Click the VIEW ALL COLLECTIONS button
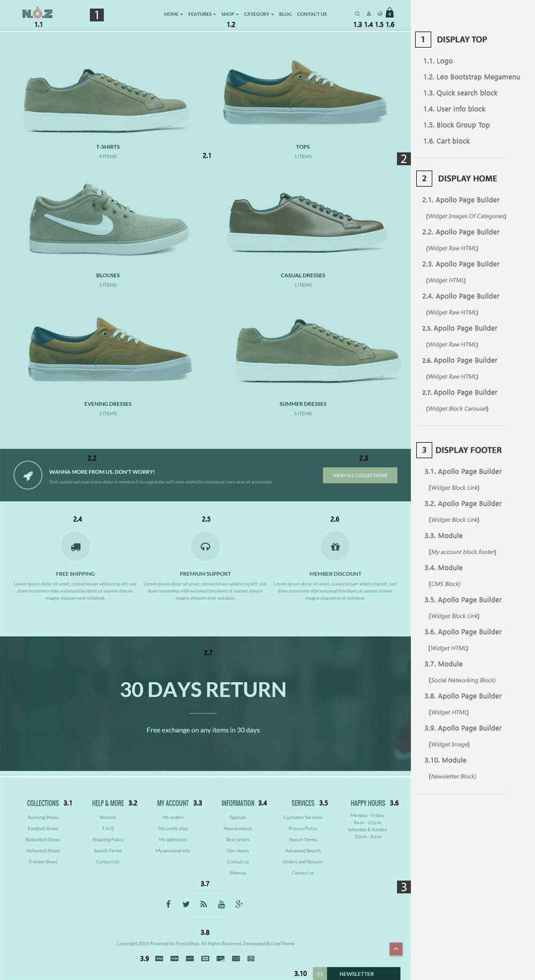Viewport: 535px width, 980px height. point(360,475)
